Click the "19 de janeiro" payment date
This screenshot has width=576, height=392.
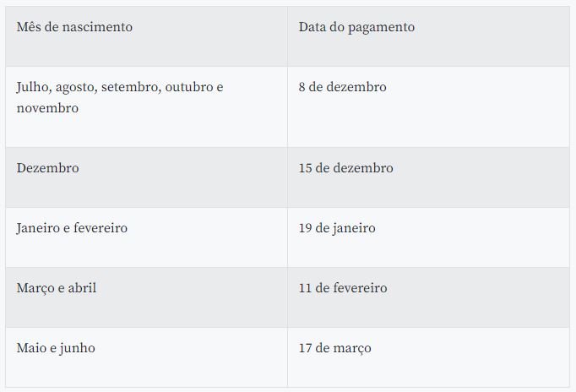[337, 228]
